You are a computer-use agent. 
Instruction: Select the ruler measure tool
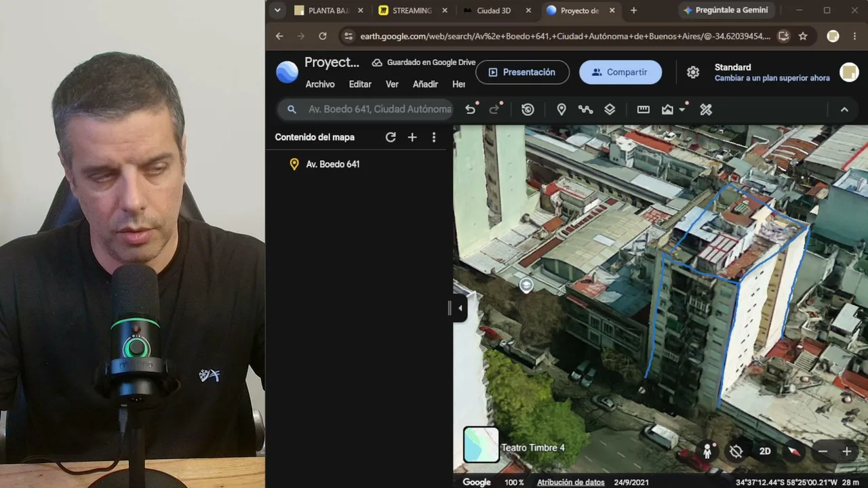tap(644, 109)
